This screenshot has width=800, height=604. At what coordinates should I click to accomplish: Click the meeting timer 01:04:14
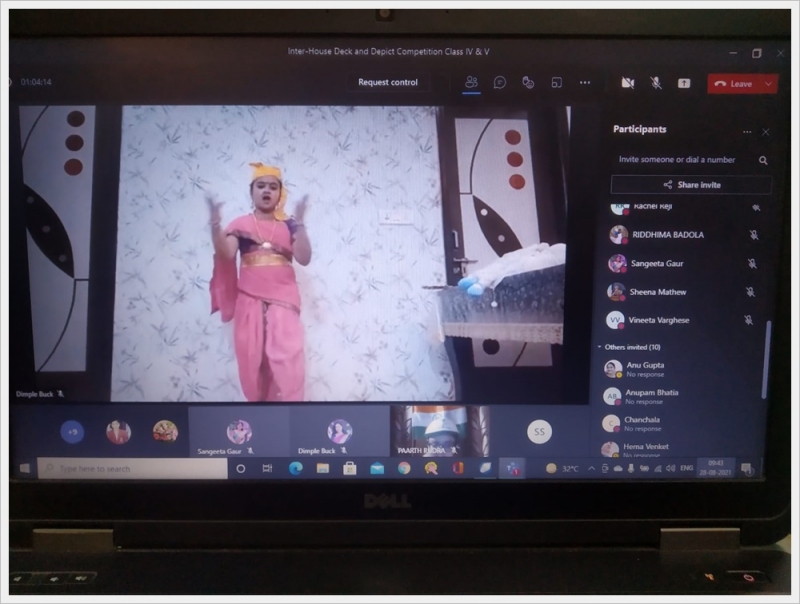point(36,82)
